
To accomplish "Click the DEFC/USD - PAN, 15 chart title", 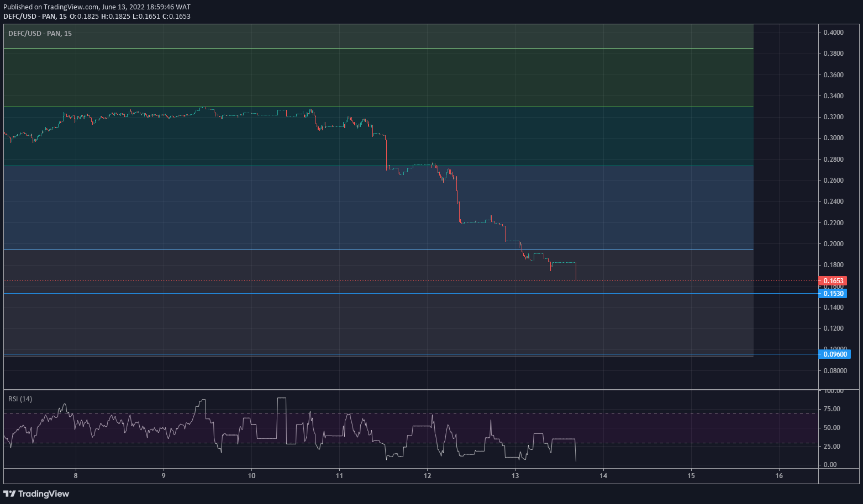I will pos(40,34).
